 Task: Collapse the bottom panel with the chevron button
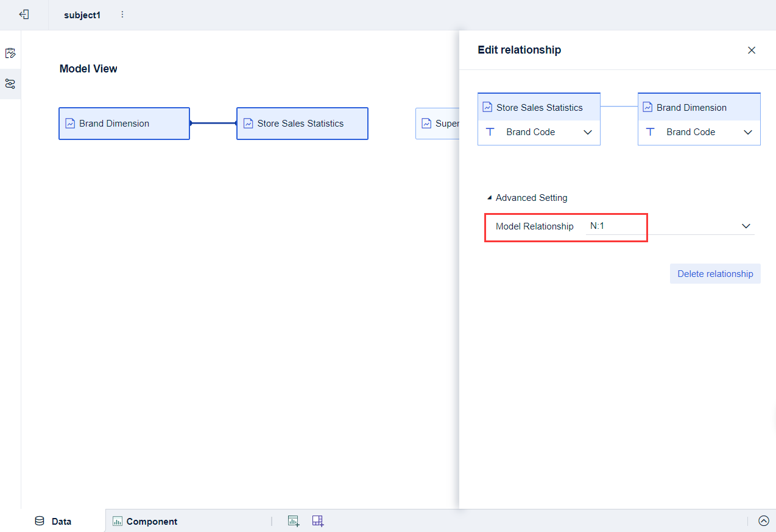click(x=764, y=521)
